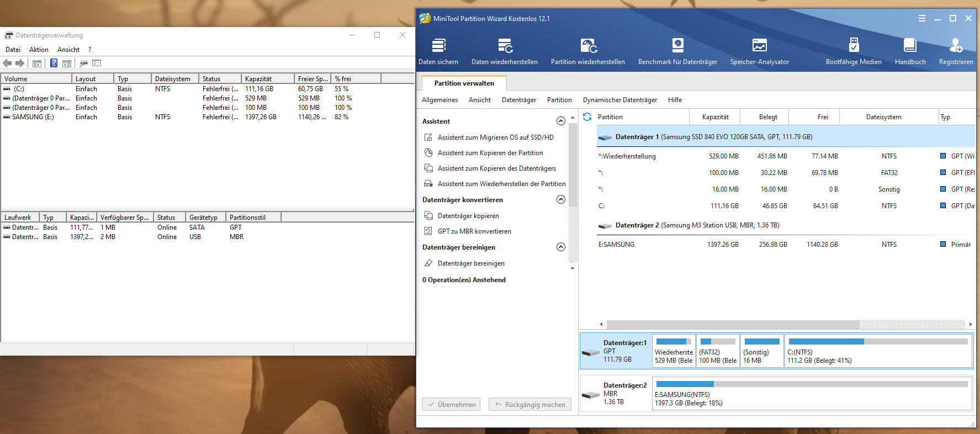Open Ansicht menu in MiniTool
This screenshot has width=980, height=434.
pos(480,100)
